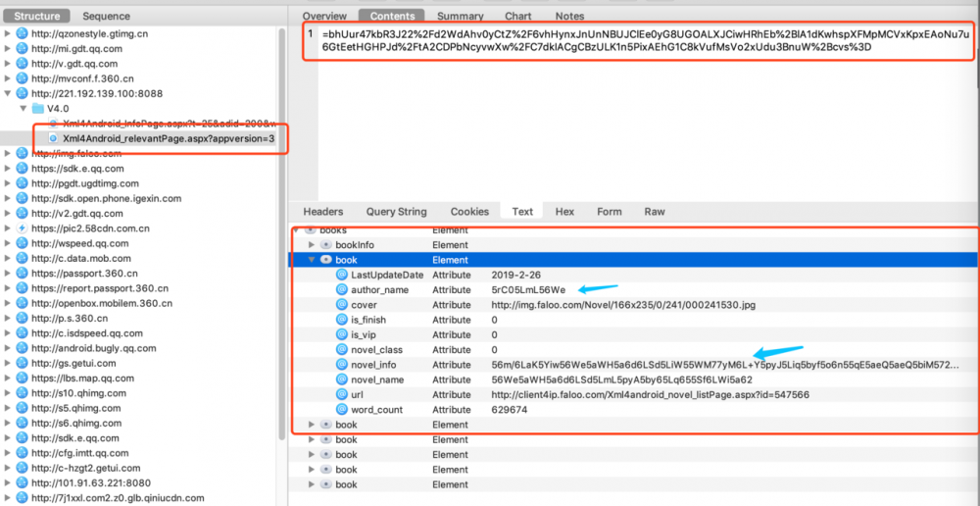The height and width of the screenshot is (506, 980).
Task: Collapse the 221.192.139.100:8088 host node
Action: coord(8,94)
